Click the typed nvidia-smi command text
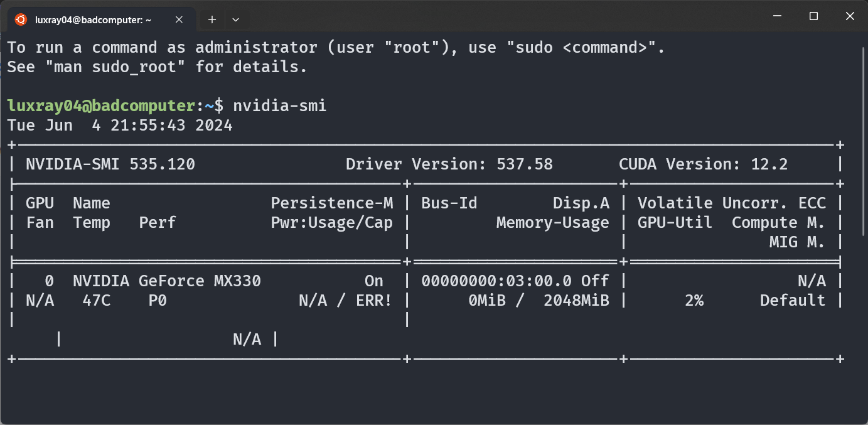 click(279, 105)
